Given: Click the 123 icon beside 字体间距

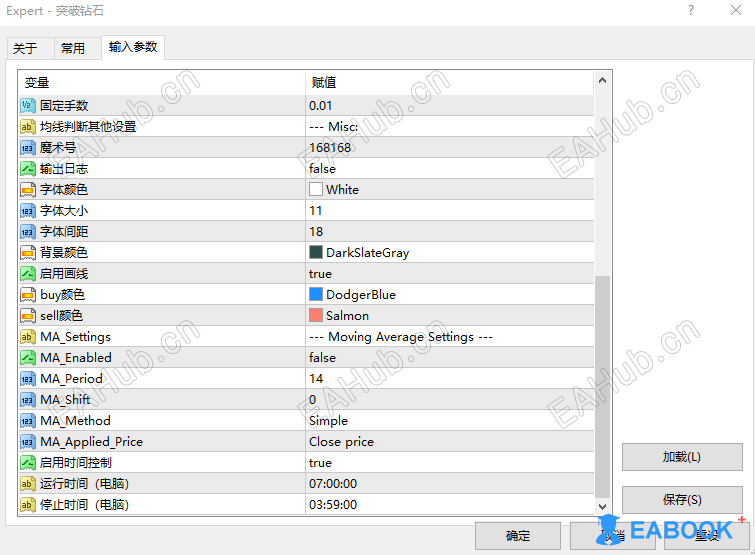Looking at the screenshot, I should point(28,232).
